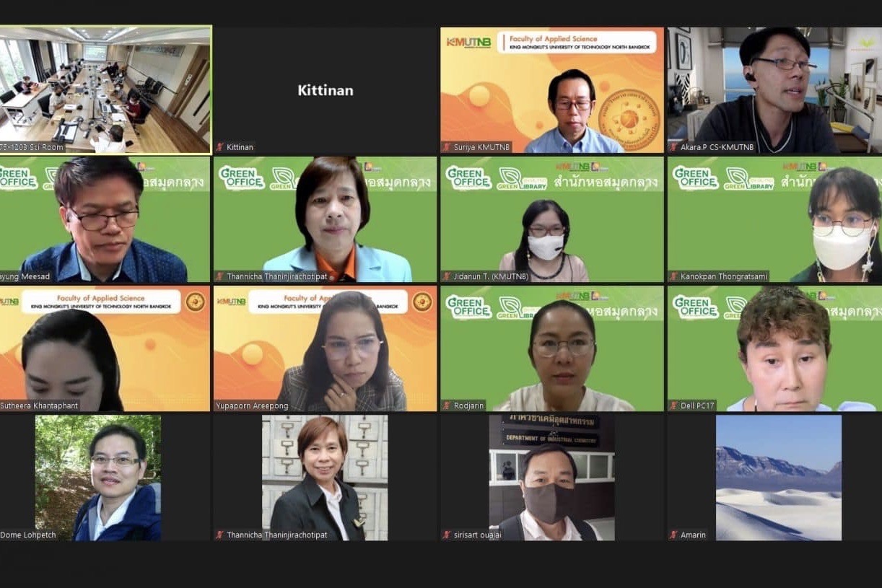Click muted mic icon beside Amarin label
The image size is (882, 588).
click(673, 535)
